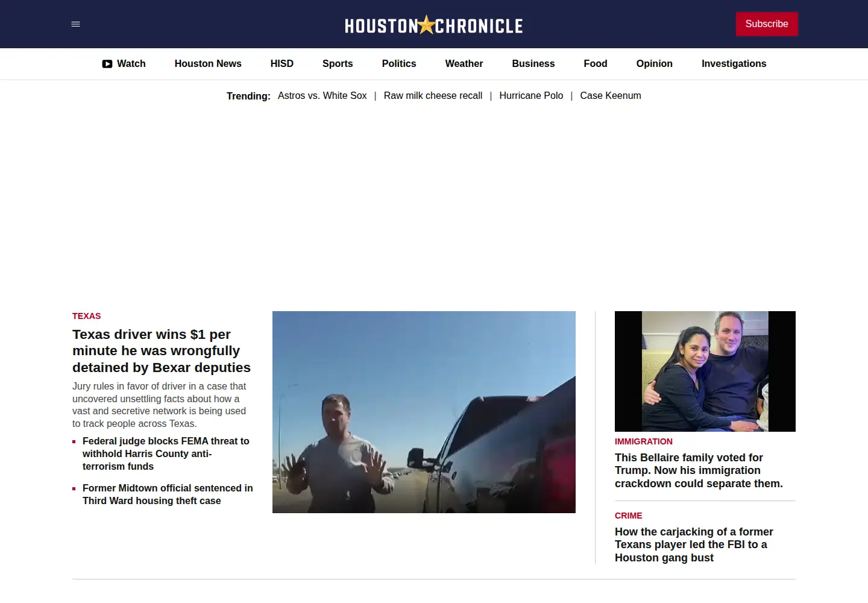Open carjacking of former Texans player story
This screenshot has width=868, height=603.
pos(694,545)
